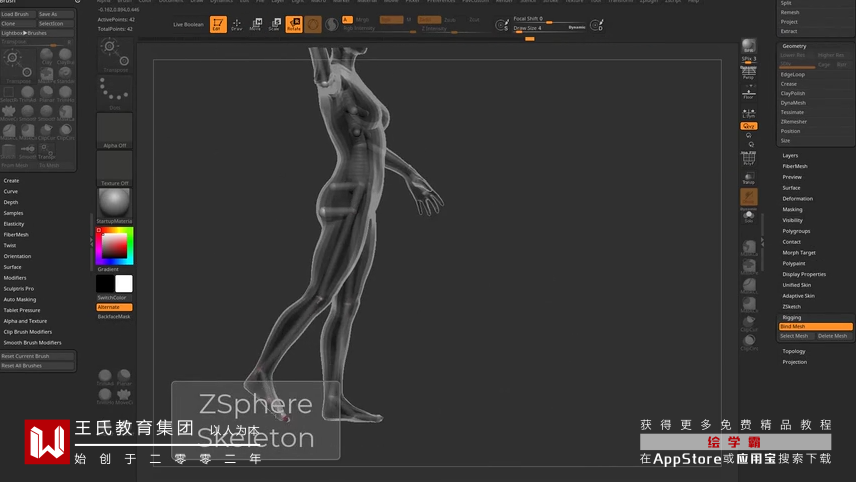Open the ZSketch subpalette

(792, 307)
